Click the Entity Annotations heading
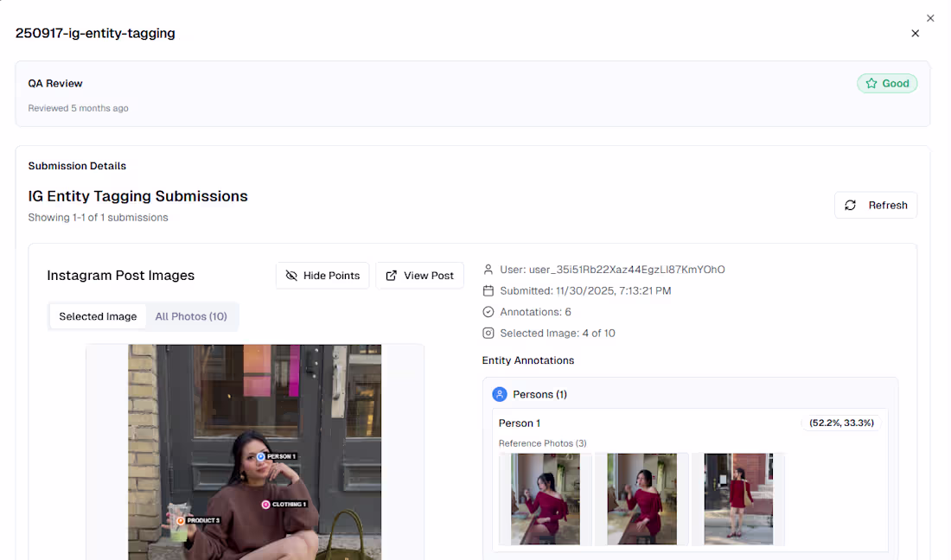The image size is (951, 560). pyautogui.click(x=528, y=360)
